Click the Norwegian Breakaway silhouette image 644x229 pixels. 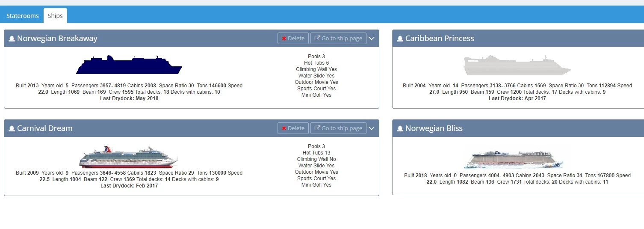(x=129, y=65)
